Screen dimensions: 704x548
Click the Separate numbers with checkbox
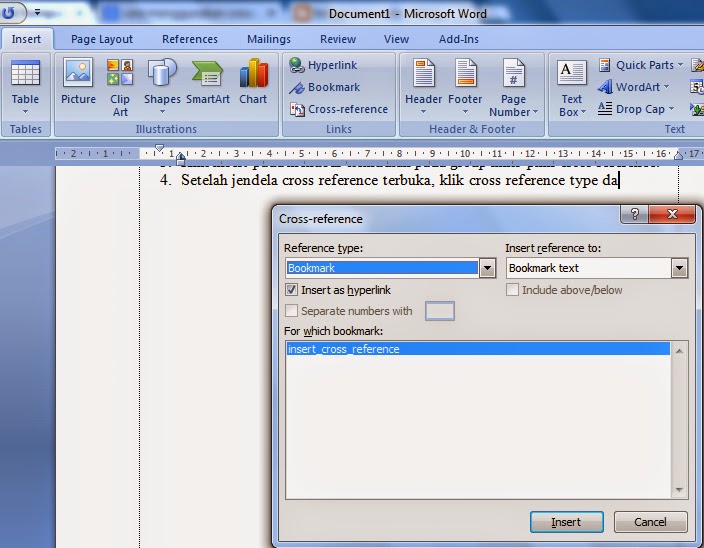pyautogui.click(x=291, y=311)
